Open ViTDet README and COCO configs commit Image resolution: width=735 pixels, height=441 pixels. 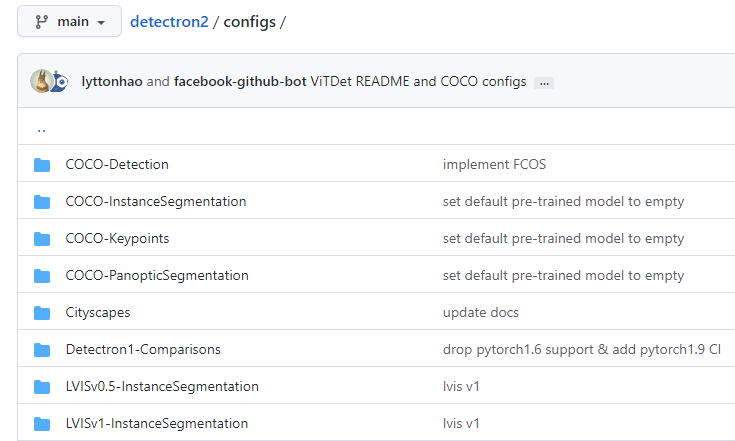[x=418, y=82]
